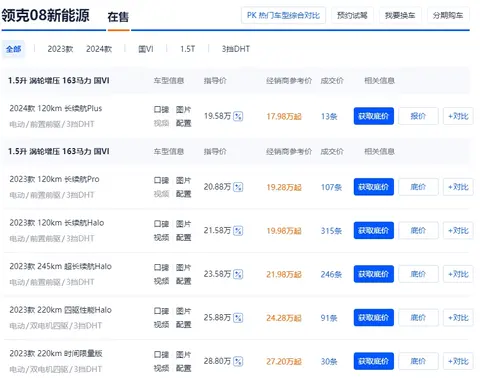View 315条 transaction prices

point(331,231)
